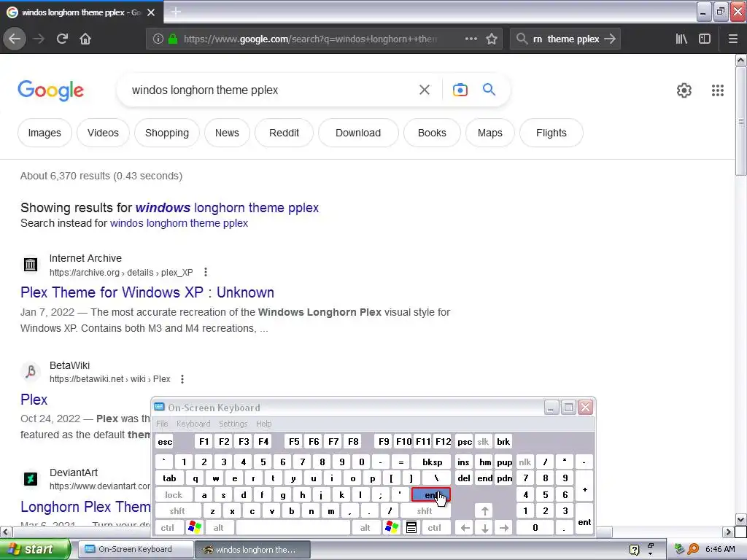Open the Firefox home page
This screenshot has height=560, width=747.
[85, 39]
